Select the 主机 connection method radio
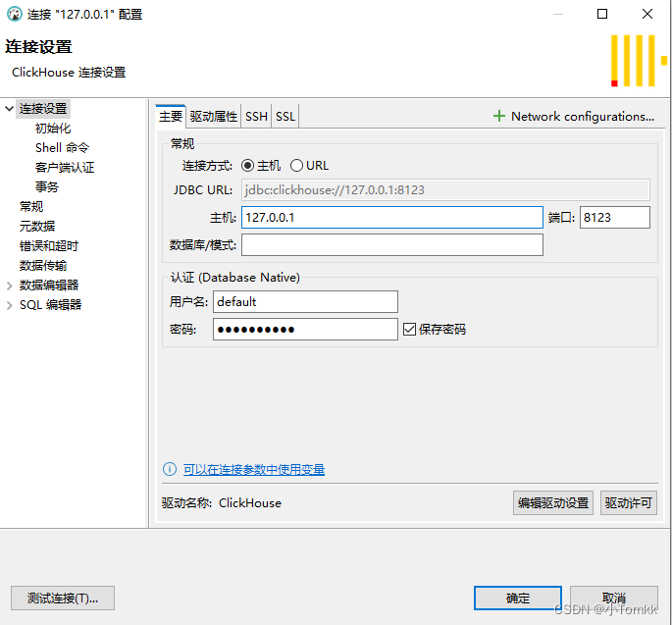This screenshot has width=672, height=625. click(247, 166)
